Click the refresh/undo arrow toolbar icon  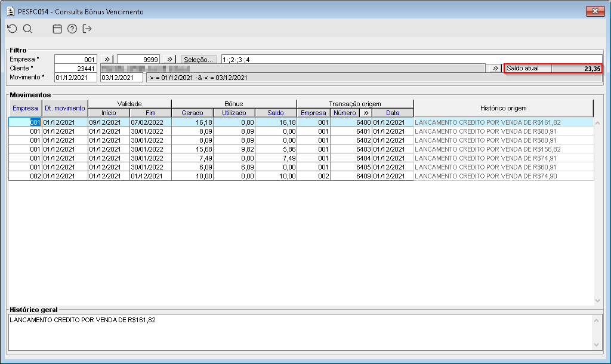pyautogui.click(x=13, y=29)
